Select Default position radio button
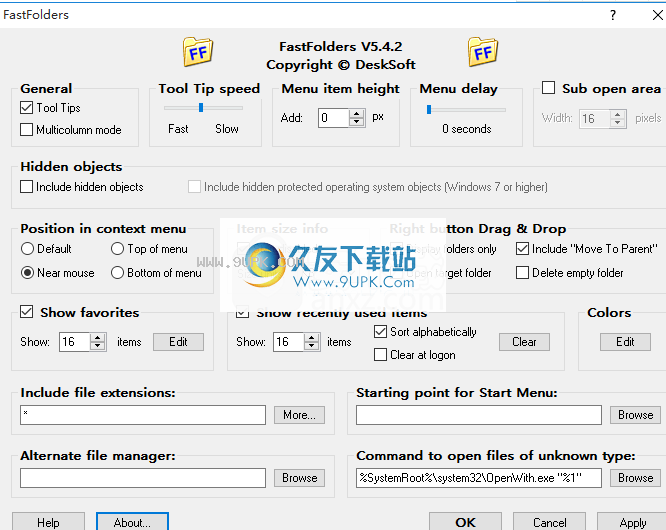 coord(27,248)
